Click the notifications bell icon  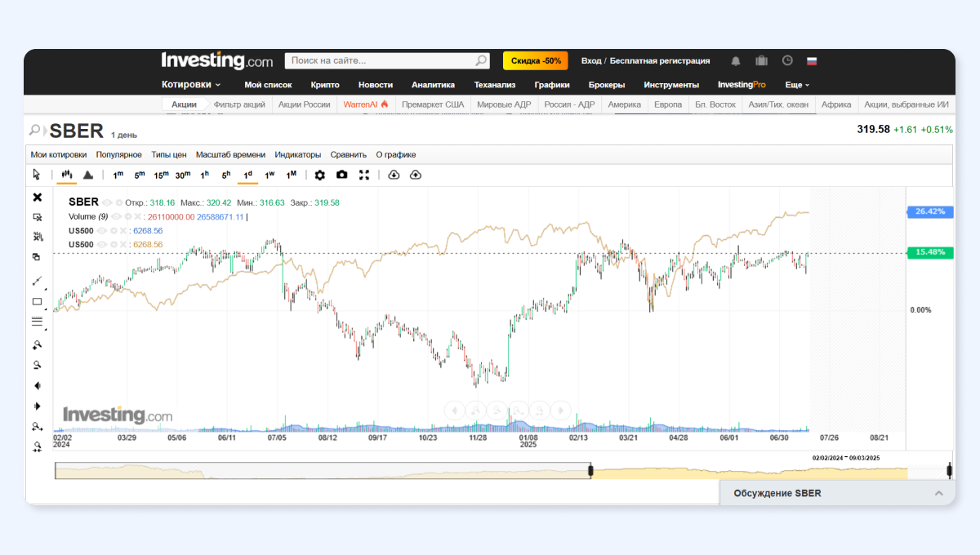736,61
